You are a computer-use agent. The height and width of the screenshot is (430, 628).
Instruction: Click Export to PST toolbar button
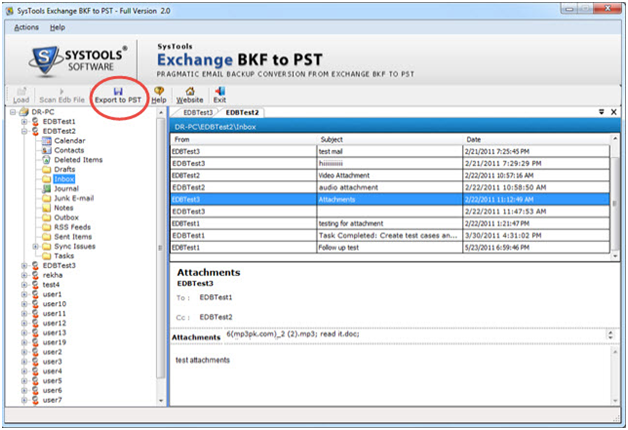118,96
